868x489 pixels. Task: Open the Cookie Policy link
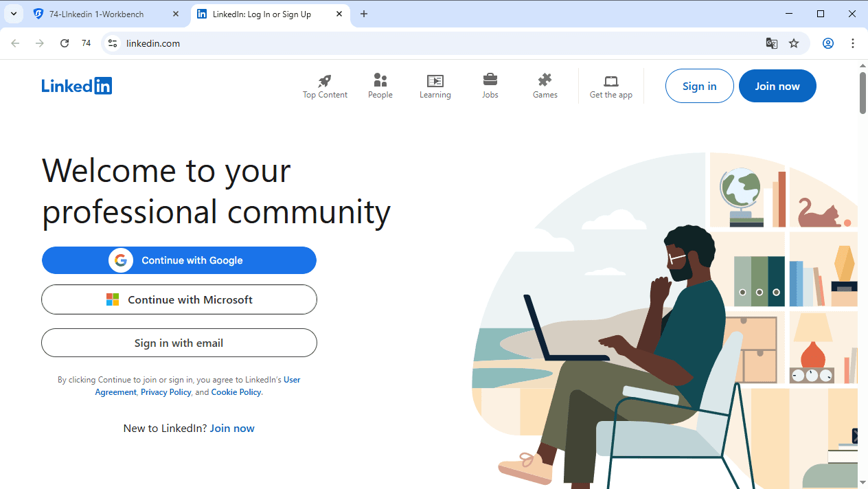click(x=236, y=392)
